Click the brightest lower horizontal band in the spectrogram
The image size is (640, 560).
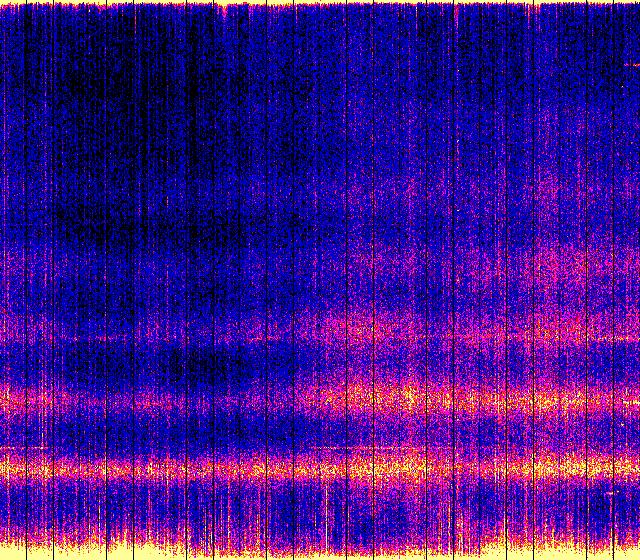(320, 466)
